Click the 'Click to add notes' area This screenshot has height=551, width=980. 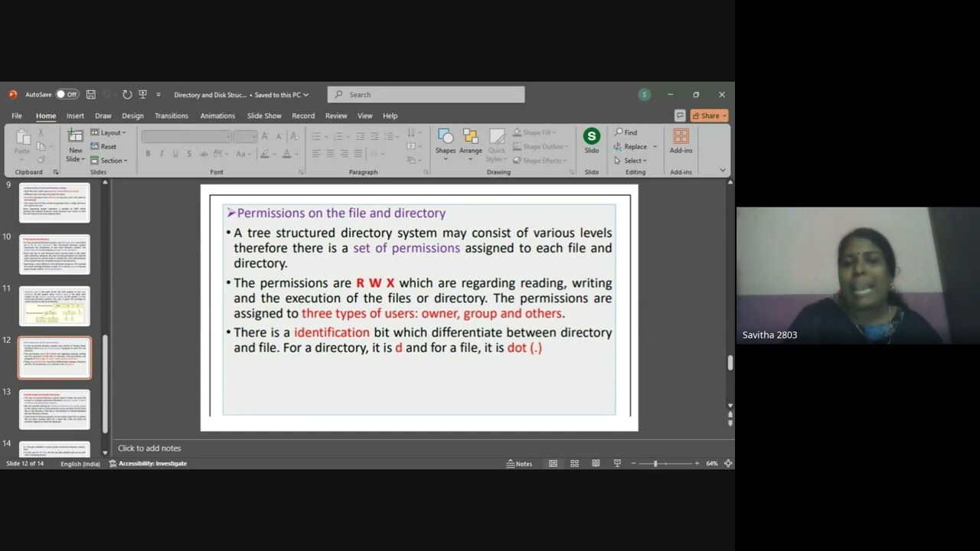tap(150, 448)
